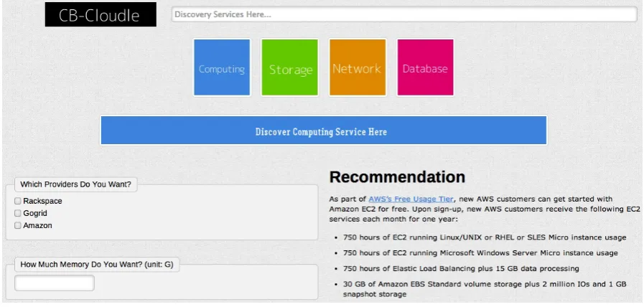Open the green Storage tile

[x=289, y=67]
